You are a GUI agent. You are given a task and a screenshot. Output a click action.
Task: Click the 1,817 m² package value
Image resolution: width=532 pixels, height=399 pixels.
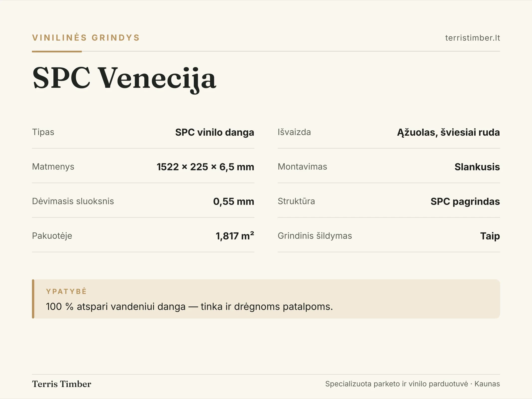[x=235, y=236]
